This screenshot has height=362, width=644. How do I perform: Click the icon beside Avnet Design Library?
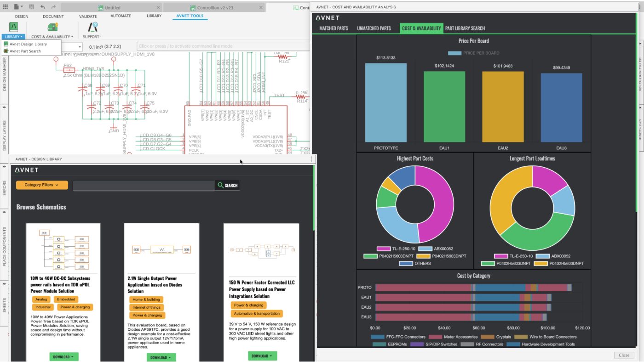(x=6, y=44)
